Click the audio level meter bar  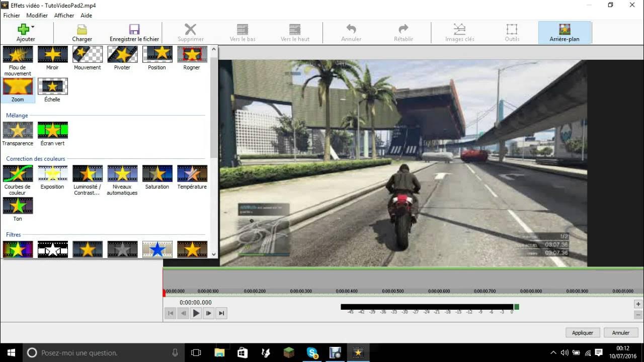click(430, 307)
